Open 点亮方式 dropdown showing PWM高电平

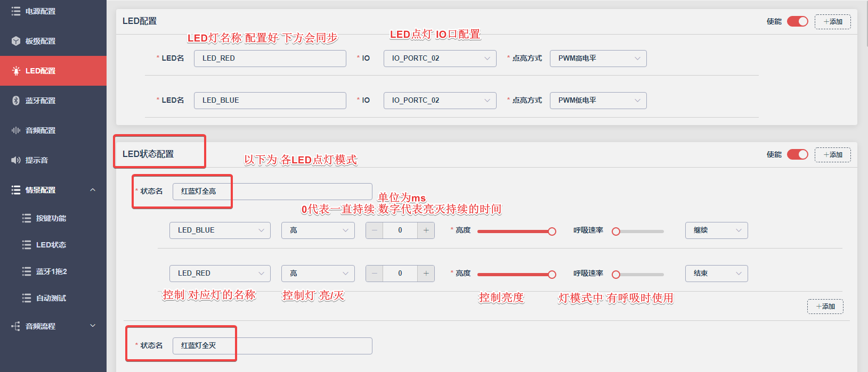click(x=598, y=59)
